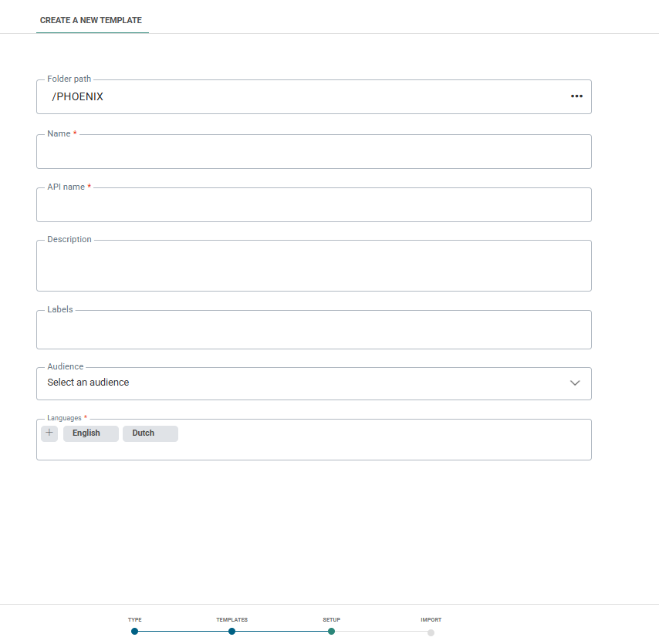Click the /PHOENIX folder path text

coord(77,97)
